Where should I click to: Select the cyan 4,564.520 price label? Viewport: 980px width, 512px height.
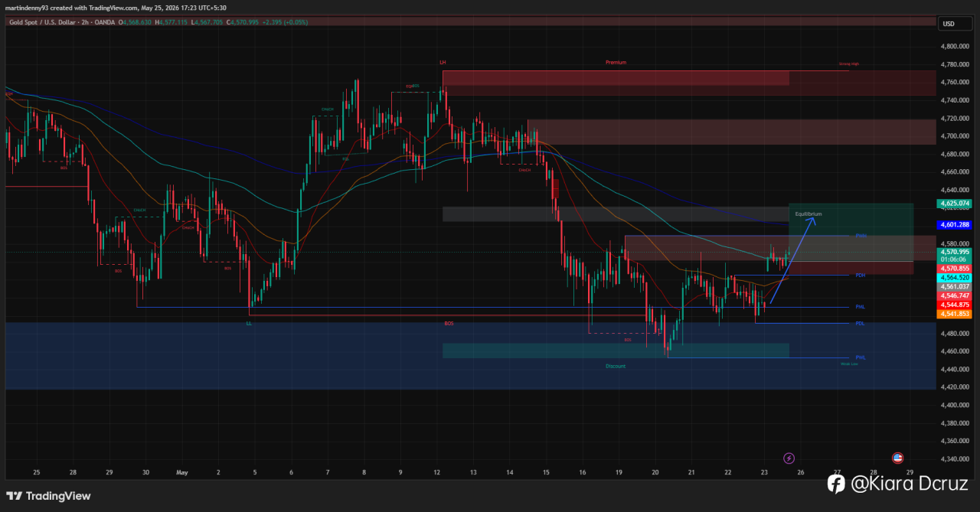[x=953, y=277]
